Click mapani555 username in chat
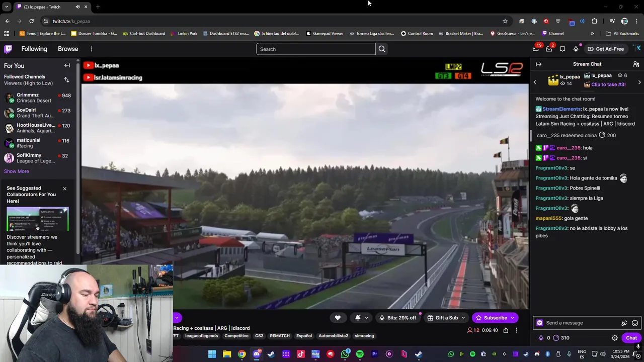Viewport: 644px width, 362px height. click(548, 218)
